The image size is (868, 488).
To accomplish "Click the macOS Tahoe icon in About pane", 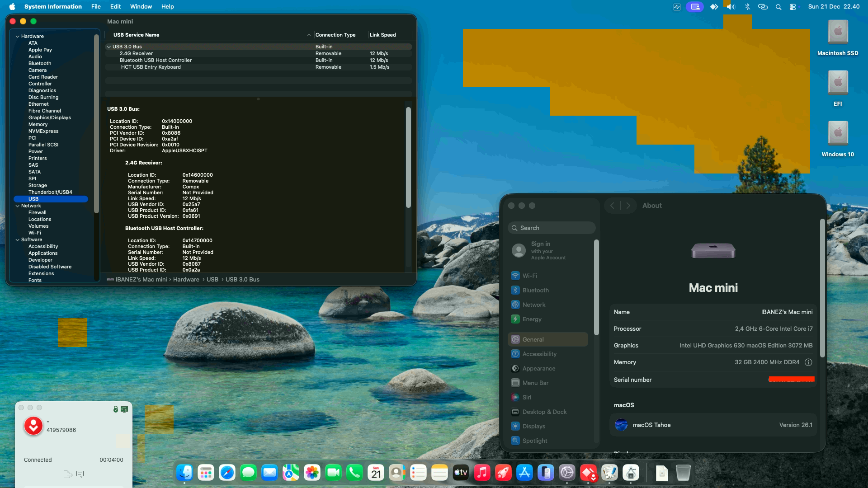I will coord(621,425).
